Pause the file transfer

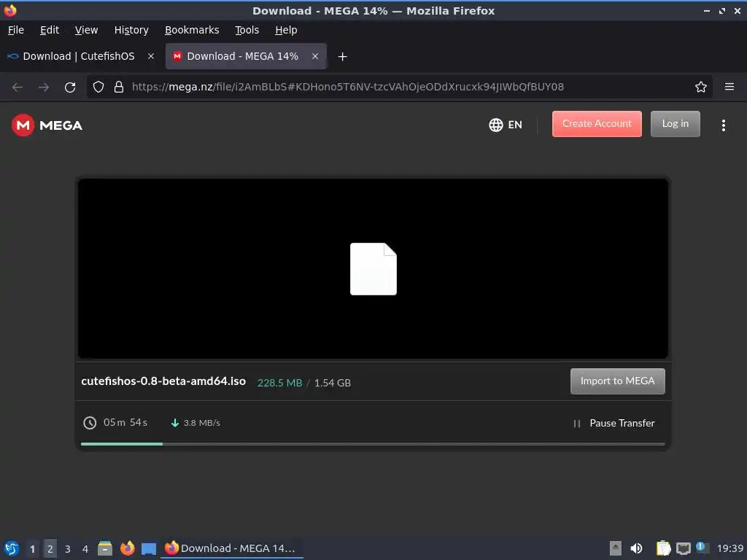pos(614,424)
